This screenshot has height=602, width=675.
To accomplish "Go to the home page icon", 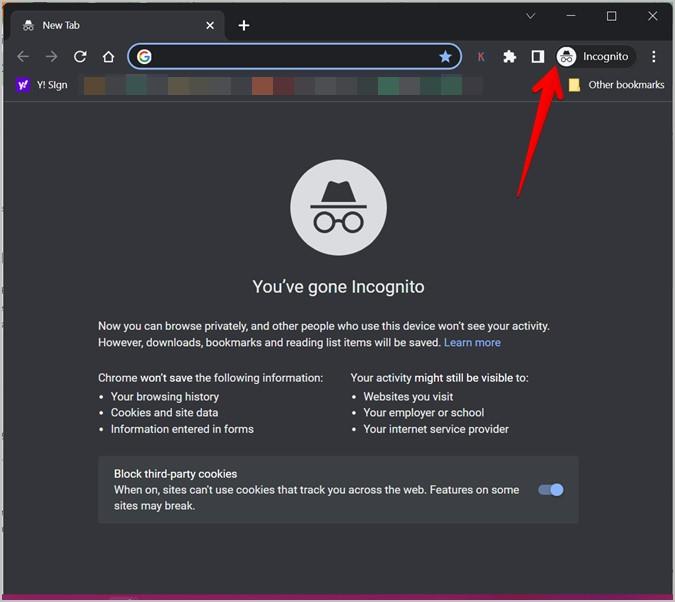I will click(108, 56).
